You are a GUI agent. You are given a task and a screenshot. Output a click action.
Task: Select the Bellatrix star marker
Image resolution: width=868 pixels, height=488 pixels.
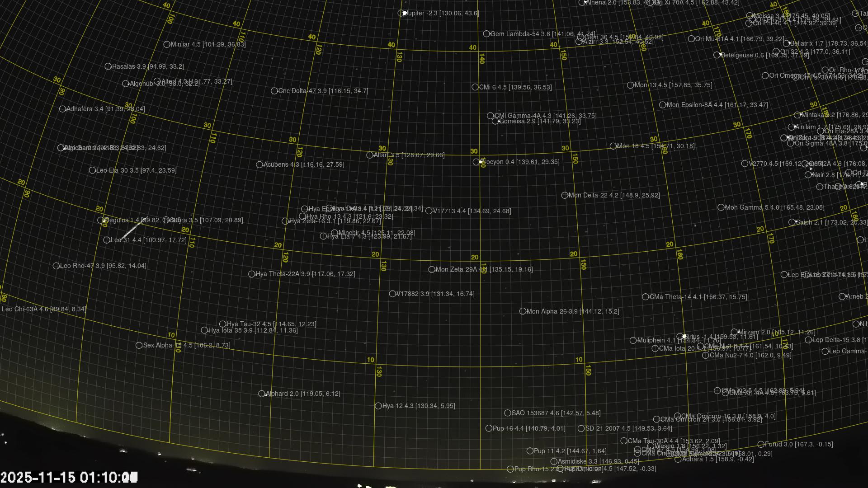pos(786,43)
